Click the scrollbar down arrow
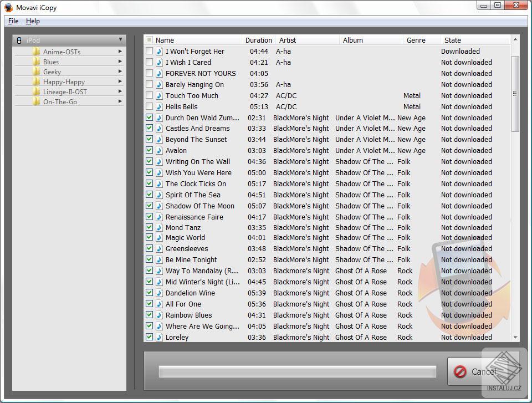Screen dimensions: 532x403 [515, 338]
